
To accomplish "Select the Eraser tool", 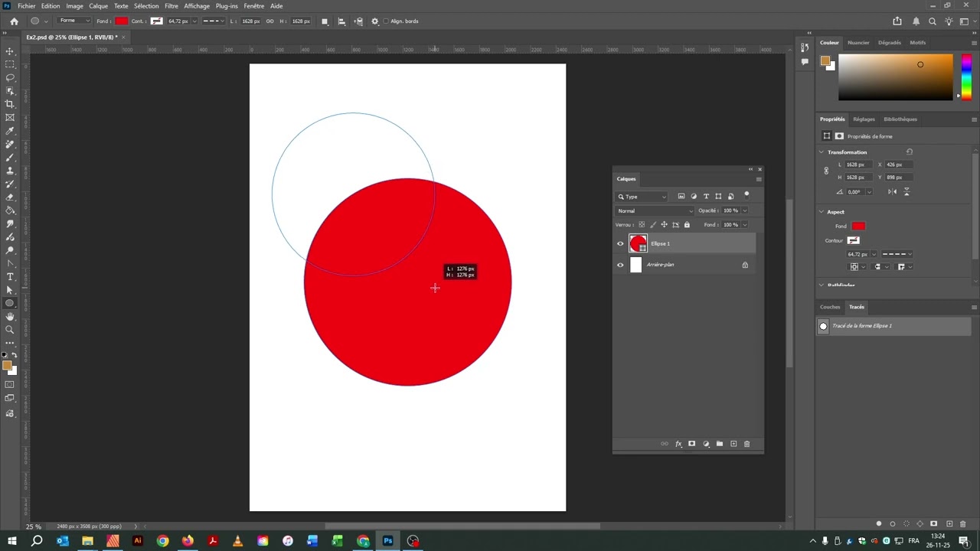I will click(x=10, y=197).
